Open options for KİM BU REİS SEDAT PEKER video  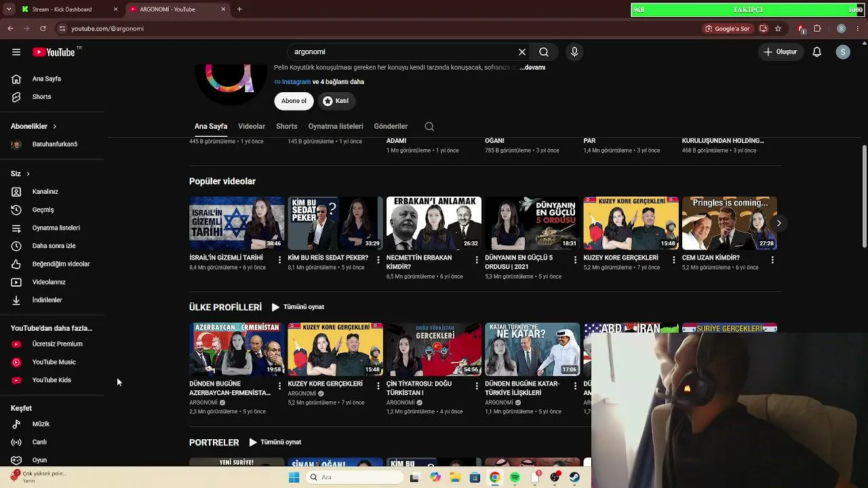[x=378, y=260]
